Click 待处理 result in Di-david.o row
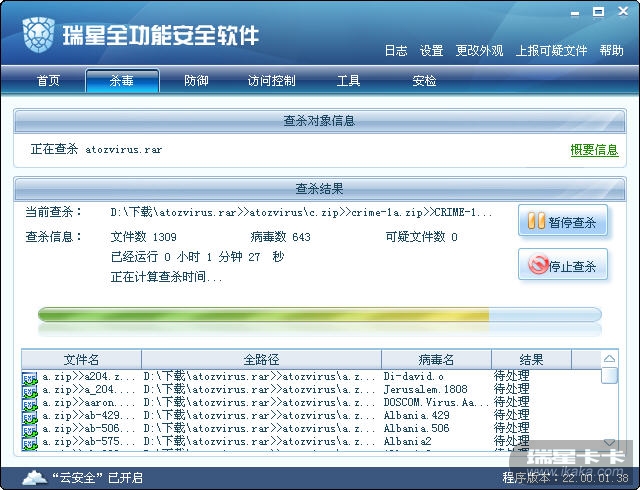This screenshot has width=640, height=490. pyautogui.click(x=511, y=376)
